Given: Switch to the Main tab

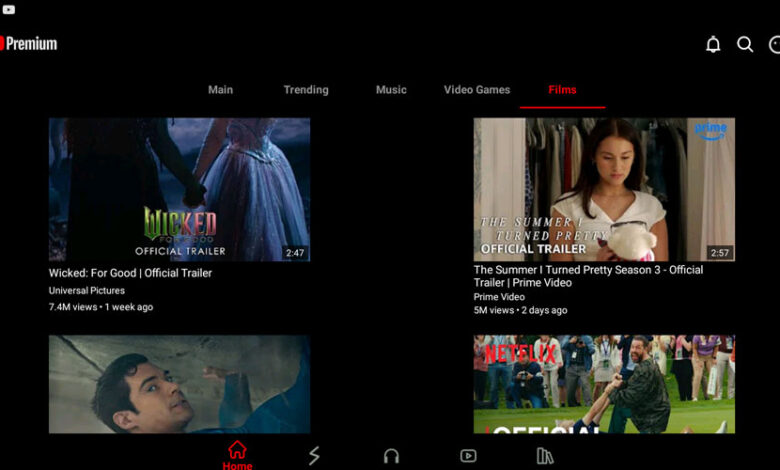Looking at the screenshot, I should pos(220,90).
